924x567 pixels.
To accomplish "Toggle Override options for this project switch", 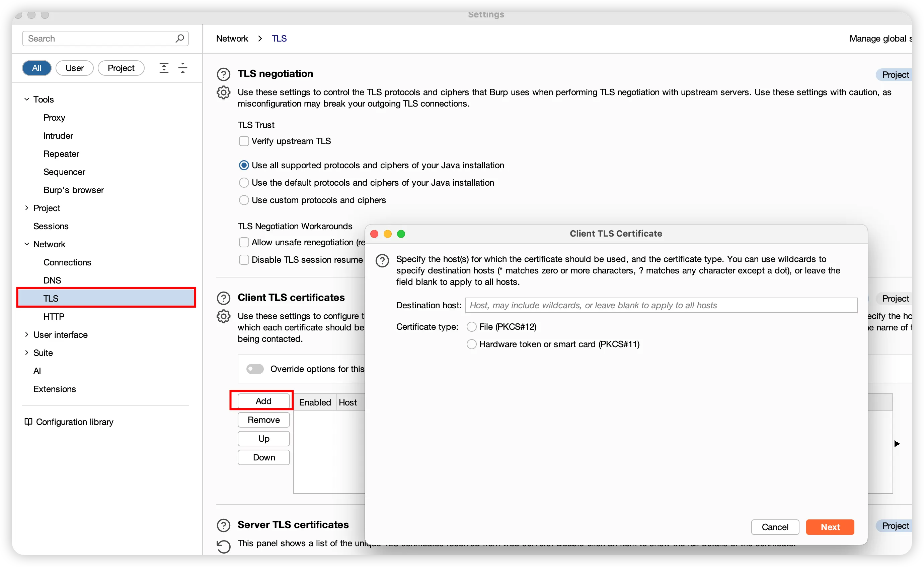I will point(255,369).
